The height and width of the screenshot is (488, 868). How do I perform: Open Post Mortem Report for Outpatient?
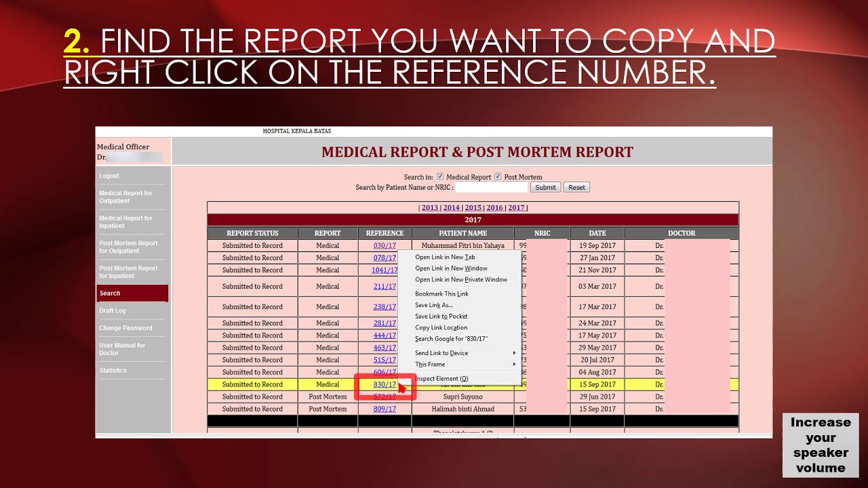click(129, 247)
